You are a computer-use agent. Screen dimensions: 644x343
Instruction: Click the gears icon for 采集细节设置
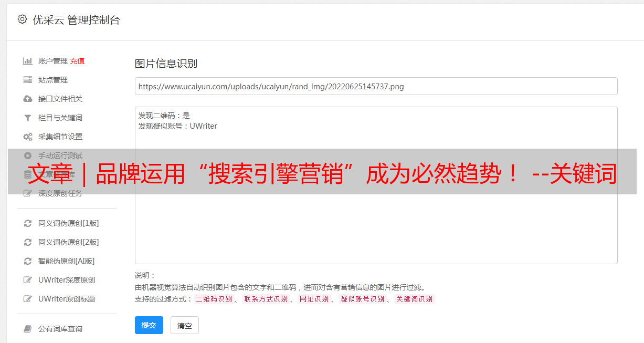(x=28, y=137)
